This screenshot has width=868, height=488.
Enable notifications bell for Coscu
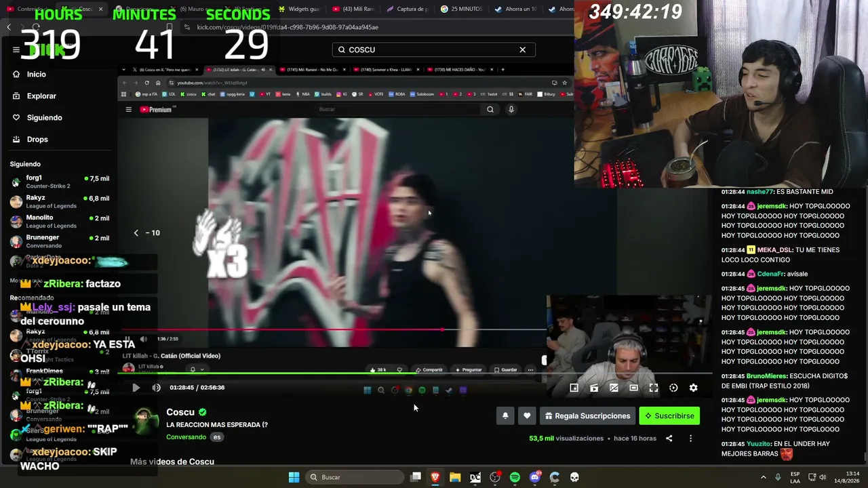tap(505, 416)
